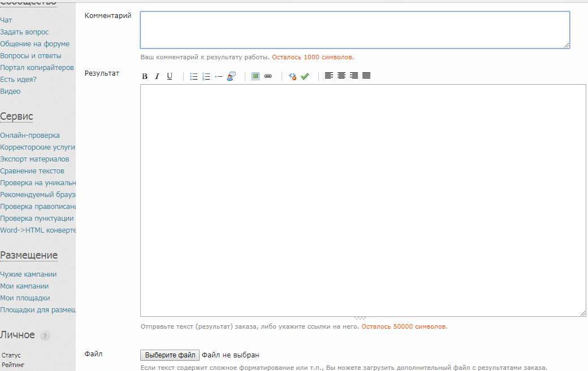Align text left
This screenshot has height=371, width=588.
point(329,76)
